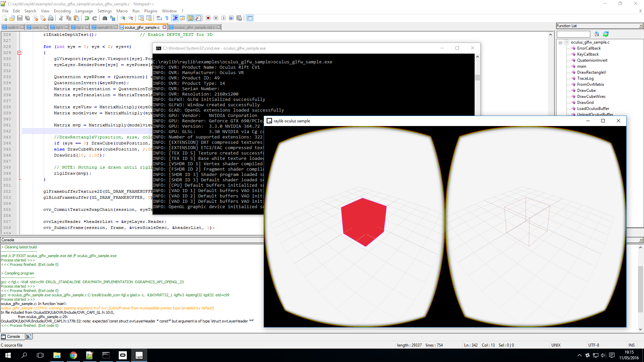Viewport: 644px width, 362px height.
Task: Click the New file toolbar icon
Action: pyautogui.click(x=5, y=18)
